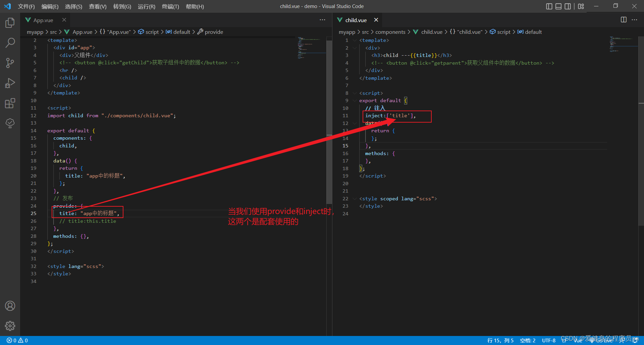Click 'methods: {},' line in App.vue
Image resolution: width=644 pixels, height=345 pixels.
click(x=71, y=236)
